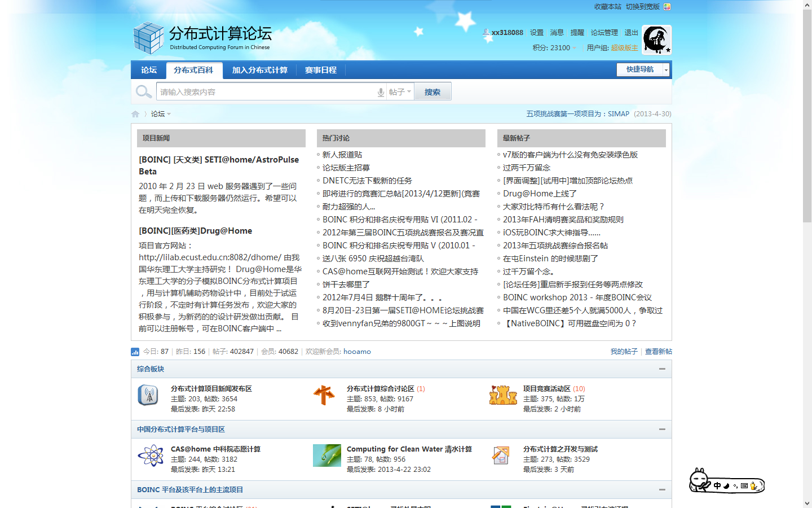812x508 pixels.
Task: Open 分布式计算项目新闻发布区 antenna icon
Action: (148, 395)
